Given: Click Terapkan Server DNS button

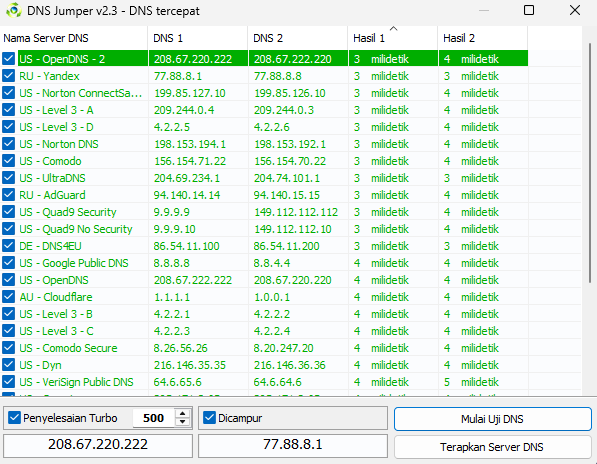Looking at the screenshot, I should (x=492, y=447).
